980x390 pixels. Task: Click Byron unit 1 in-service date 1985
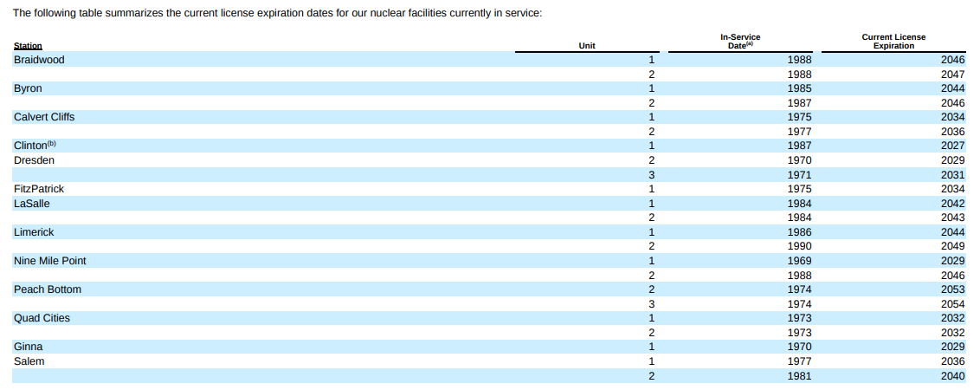[799, 88]
